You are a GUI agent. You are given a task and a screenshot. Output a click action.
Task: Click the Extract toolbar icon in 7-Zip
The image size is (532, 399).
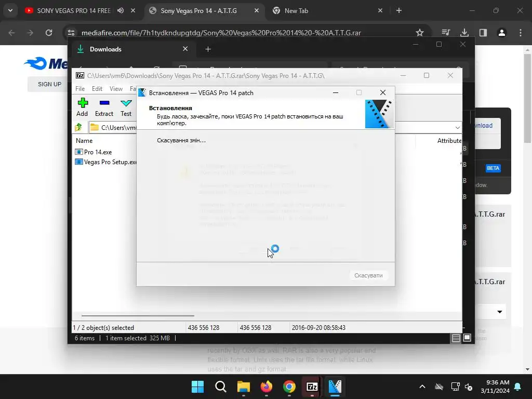click(104, 107)
